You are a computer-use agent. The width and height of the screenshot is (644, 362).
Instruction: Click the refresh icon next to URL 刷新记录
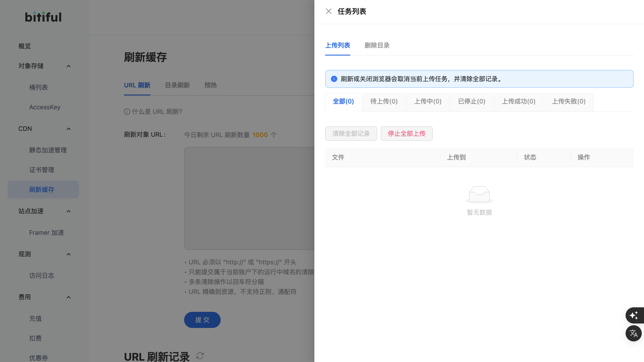[x=200, y=356]
